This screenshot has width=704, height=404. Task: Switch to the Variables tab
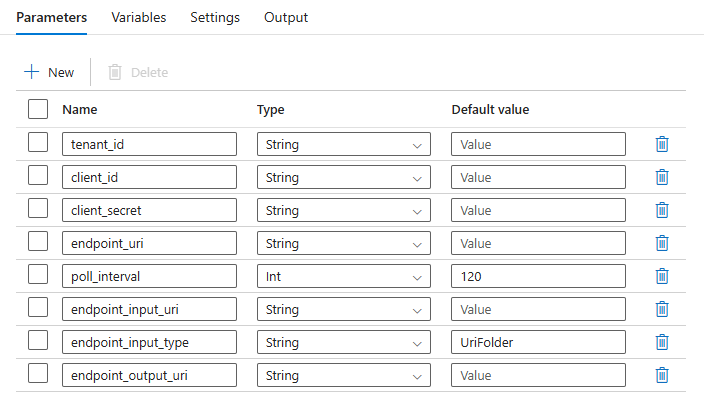coord(139,18)
